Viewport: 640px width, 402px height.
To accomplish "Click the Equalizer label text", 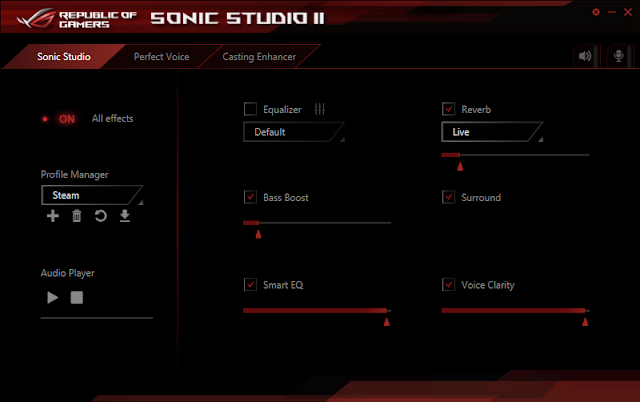I will tap(282, 109).
